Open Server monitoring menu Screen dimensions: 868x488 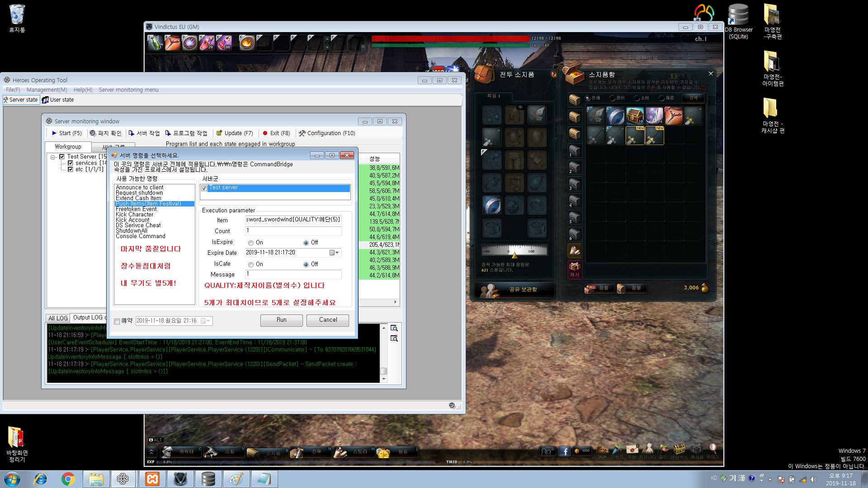128,90
